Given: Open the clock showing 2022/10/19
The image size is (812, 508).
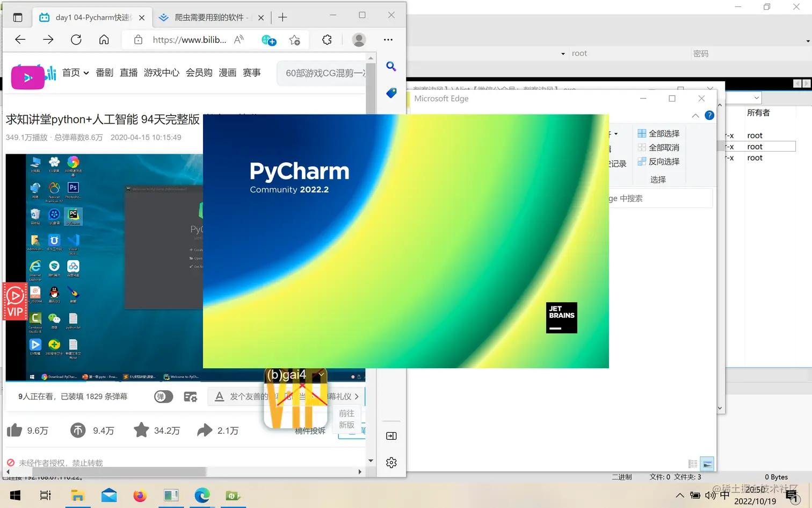Looking at the screenshot, I should click(755, 495).
